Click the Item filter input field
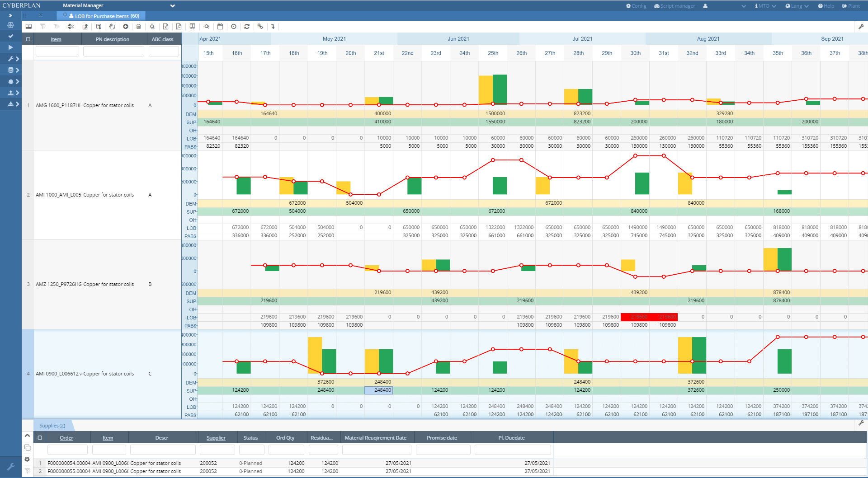 click(57, 51)
